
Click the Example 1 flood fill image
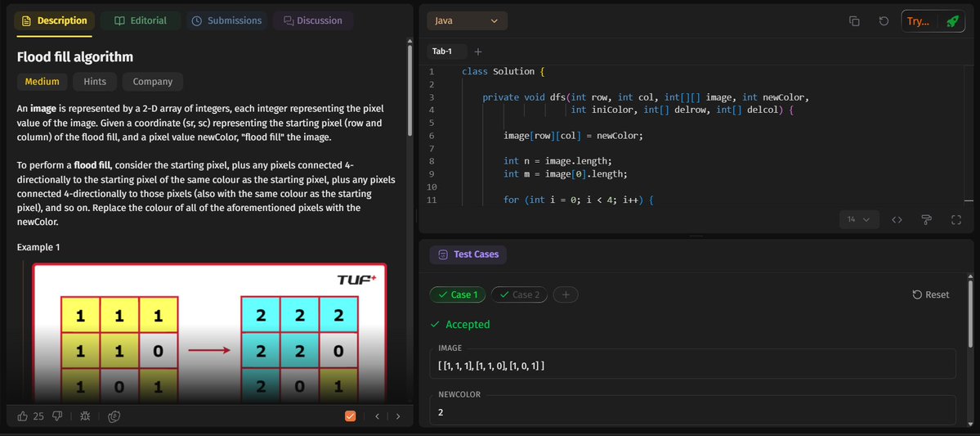pos(209,333)
